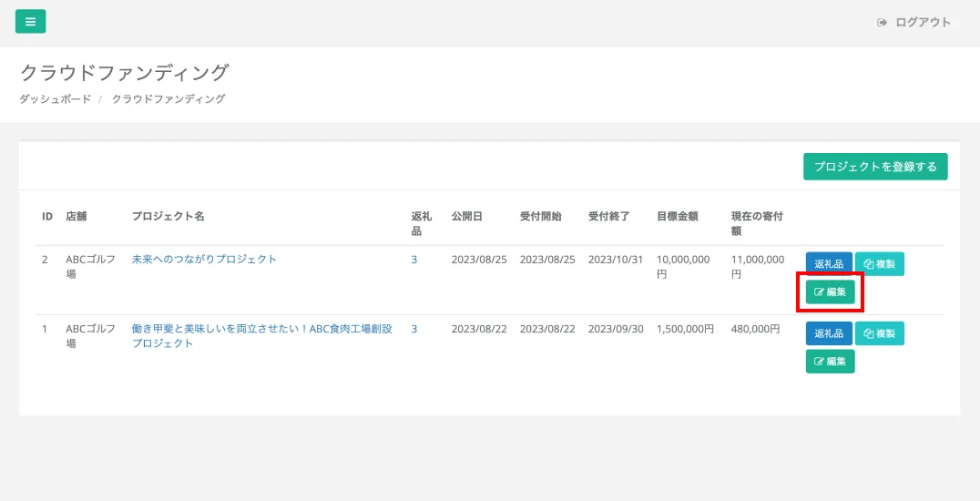Select the 目標金額 column header
980x501 pixels.
(677, 217)
